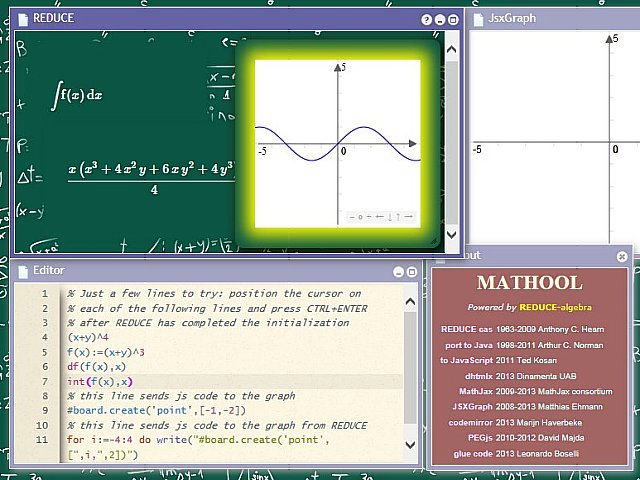
Task: Click line number 4 in editor gutter
Action: [x=44, y=338]
